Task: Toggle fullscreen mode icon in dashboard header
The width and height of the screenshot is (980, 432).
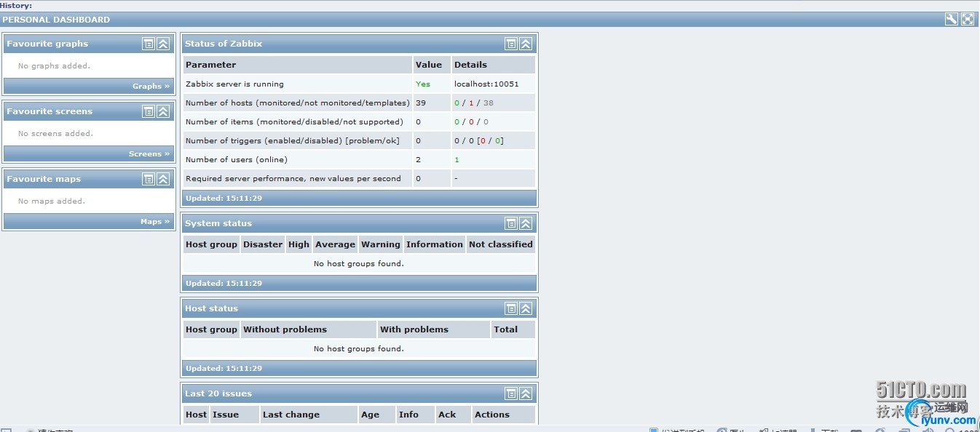Action: pos(967,20)
